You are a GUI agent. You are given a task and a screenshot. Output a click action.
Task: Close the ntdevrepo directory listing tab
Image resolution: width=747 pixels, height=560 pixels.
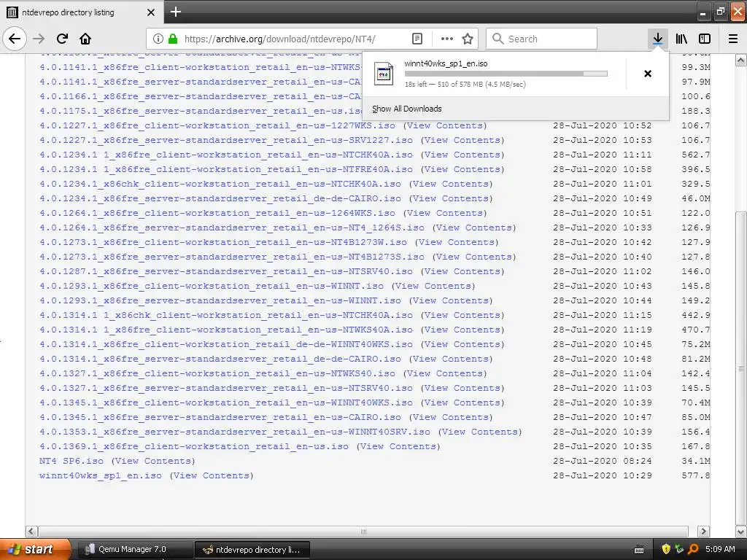151,12
